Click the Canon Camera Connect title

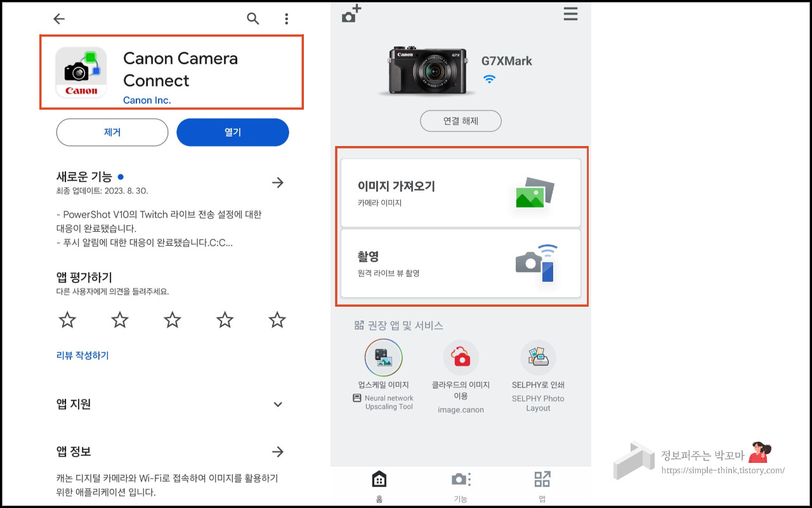coord(180,69)
